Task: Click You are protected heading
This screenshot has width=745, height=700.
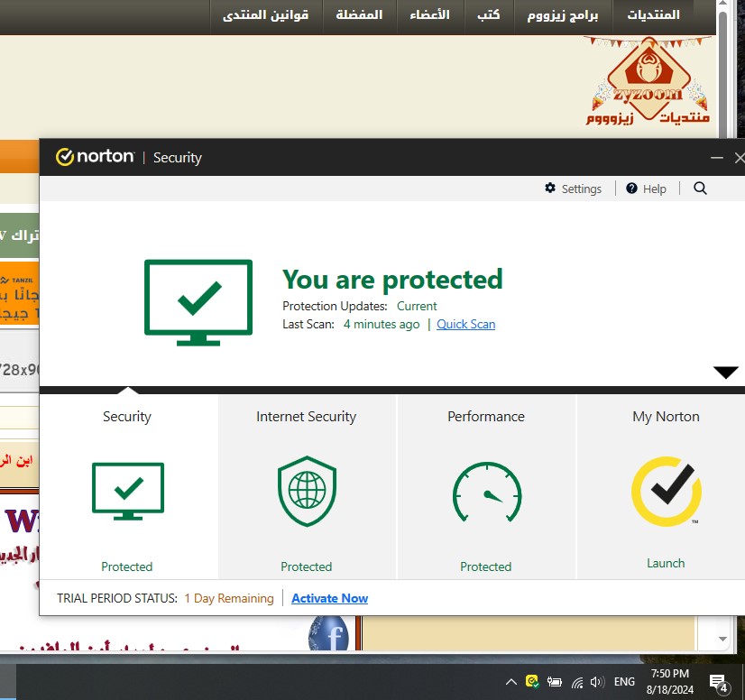Action: (392, 280)
